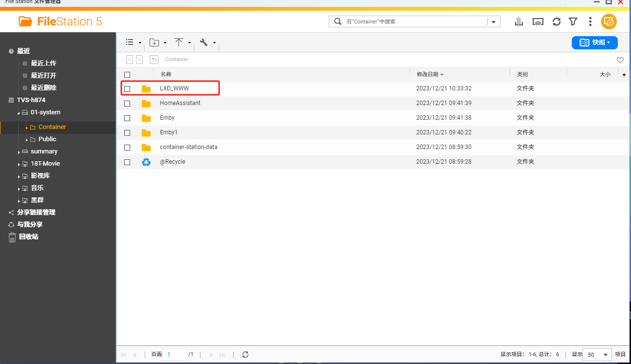Open the filter funnel icon
Screen dimensions: 631x364
pos(573,21)
